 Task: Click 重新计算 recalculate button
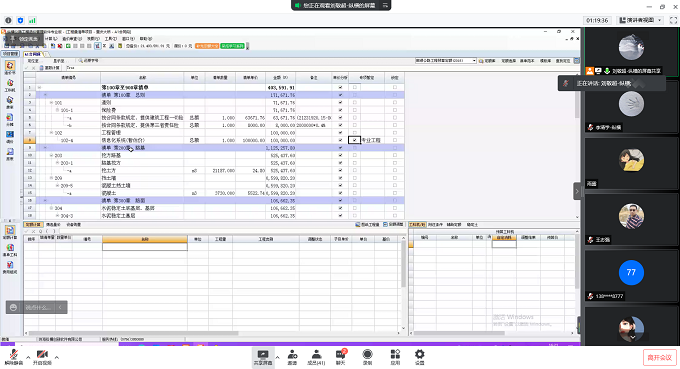50,68
